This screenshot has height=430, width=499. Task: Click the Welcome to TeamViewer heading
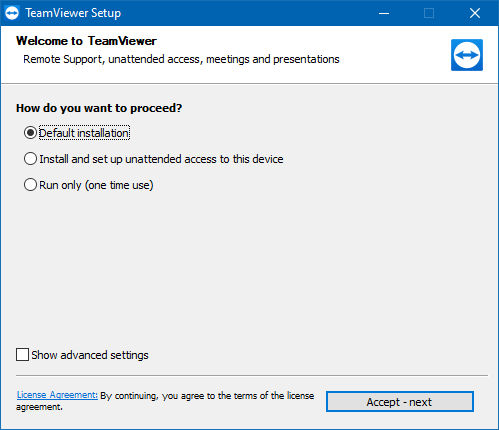point(86,41)
